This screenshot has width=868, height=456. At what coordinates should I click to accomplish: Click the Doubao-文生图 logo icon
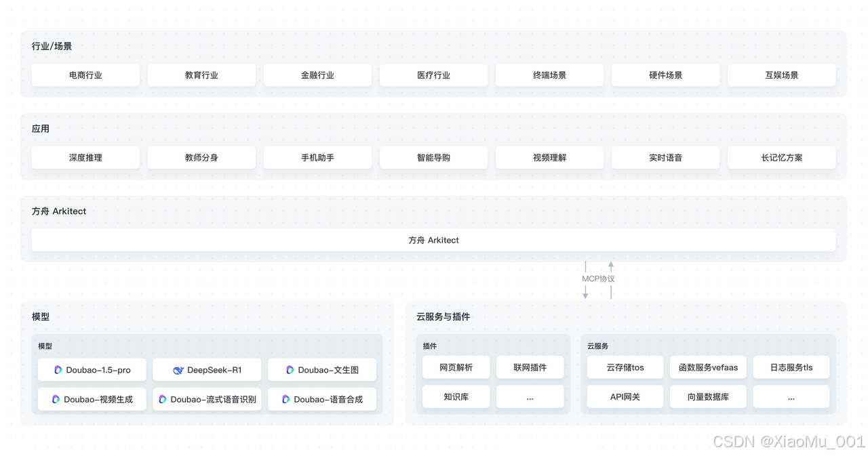click(x=290, y=370)
